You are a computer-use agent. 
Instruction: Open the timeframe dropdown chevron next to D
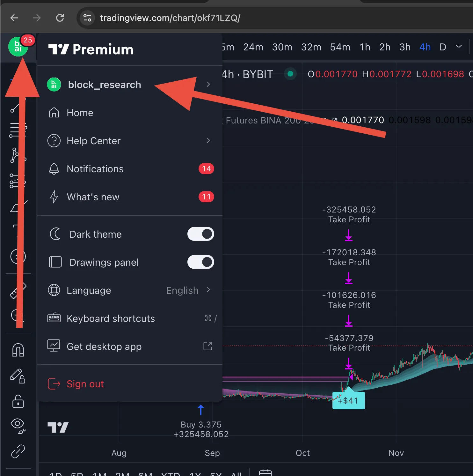point(459,47)
